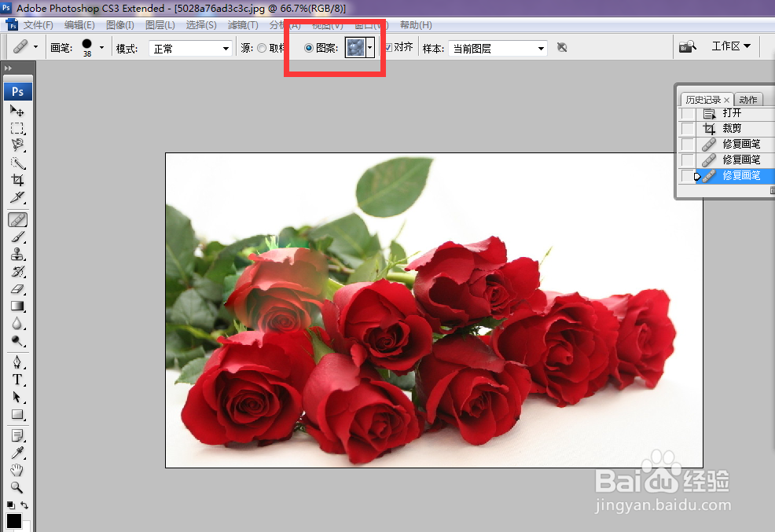
Task: Select the Magic Wand tool
Action: tap(17, 163)
